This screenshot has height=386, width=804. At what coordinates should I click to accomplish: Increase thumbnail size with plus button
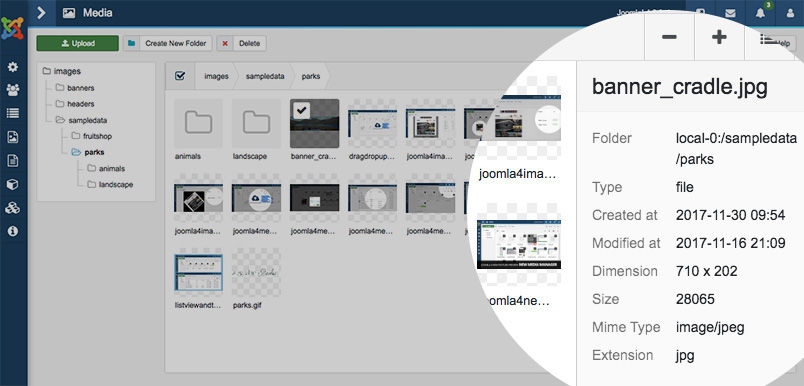pos(719,37)
